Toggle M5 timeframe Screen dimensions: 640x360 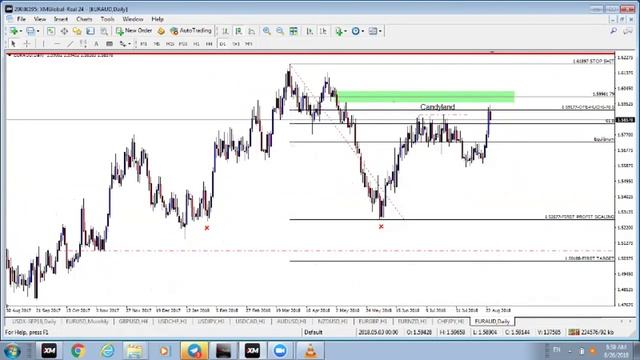[x=157, y=44]
